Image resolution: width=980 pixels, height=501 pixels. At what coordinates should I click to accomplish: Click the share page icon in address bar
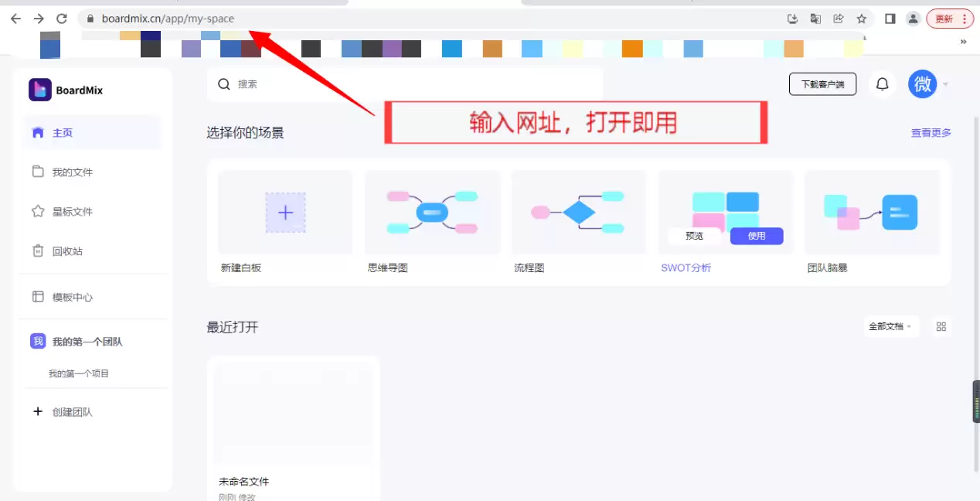click(839, 19)
